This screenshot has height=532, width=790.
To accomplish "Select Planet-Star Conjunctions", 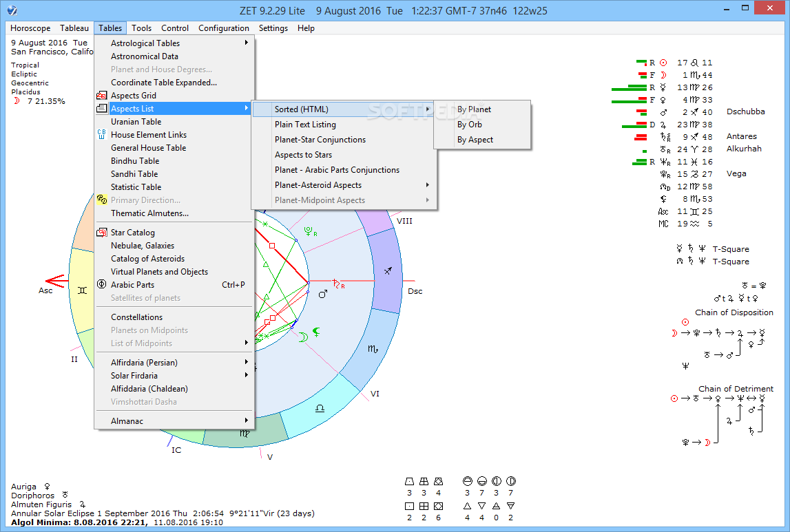I will tap(344, 140).
